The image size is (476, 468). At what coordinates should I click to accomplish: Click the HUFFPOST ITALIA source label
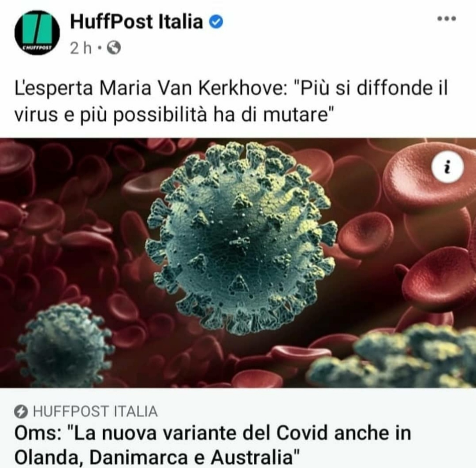click(x=95, y=412)
